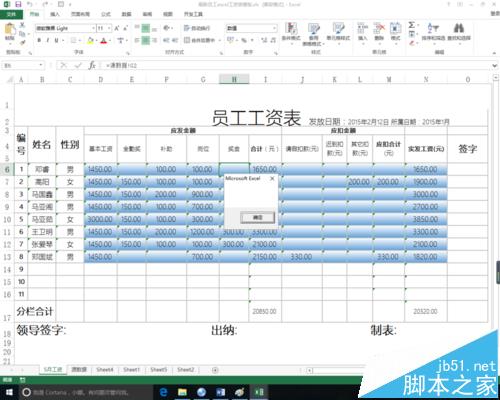Click the Delete cells icon
The width and height of the screenshot is (500, 400).
(379, 28)
